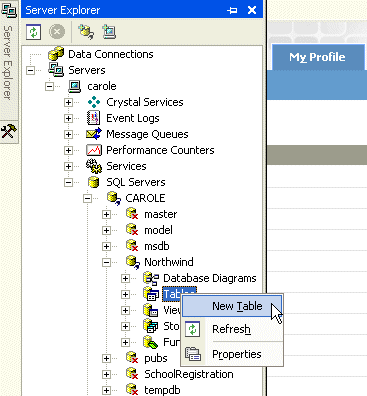Click the Views folder icon
The image size is (367, 396).
(151, 310)
